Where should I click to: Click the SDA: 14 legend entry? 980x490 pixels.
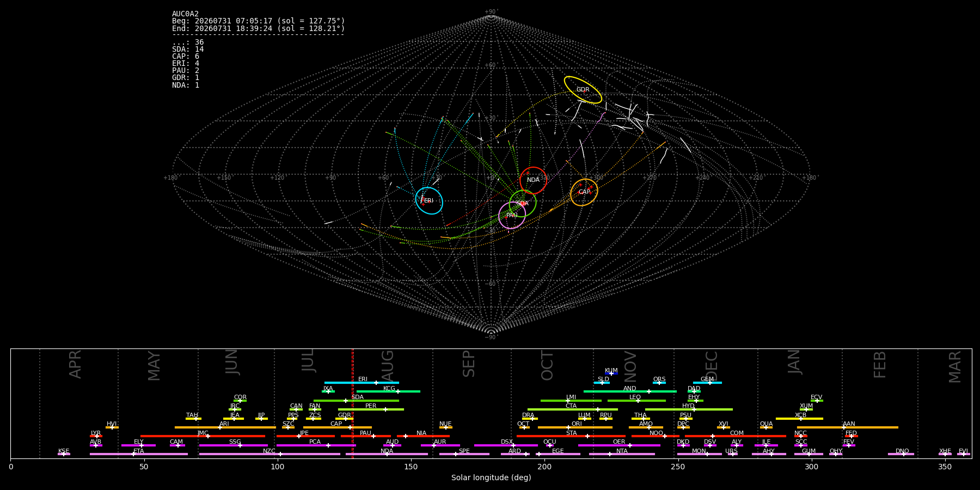pyautogui.click(x=188, y=50)
